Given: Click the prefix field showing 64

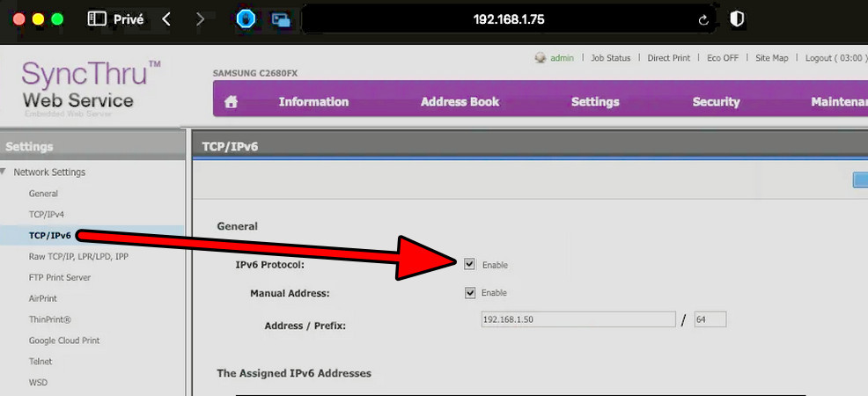Looking at the screenshot, I should [x=710, y=319].
